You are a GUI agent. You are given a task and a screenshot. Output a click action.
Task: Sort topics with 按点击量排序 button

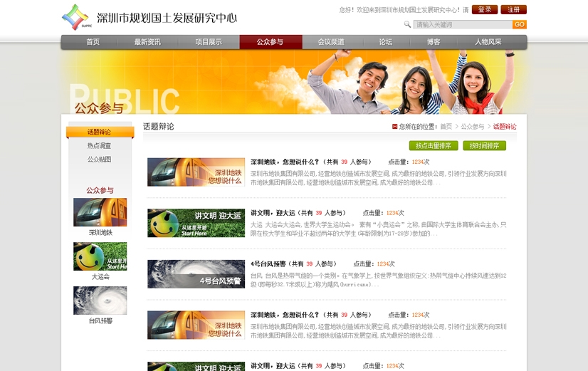[x=434, y=146]
